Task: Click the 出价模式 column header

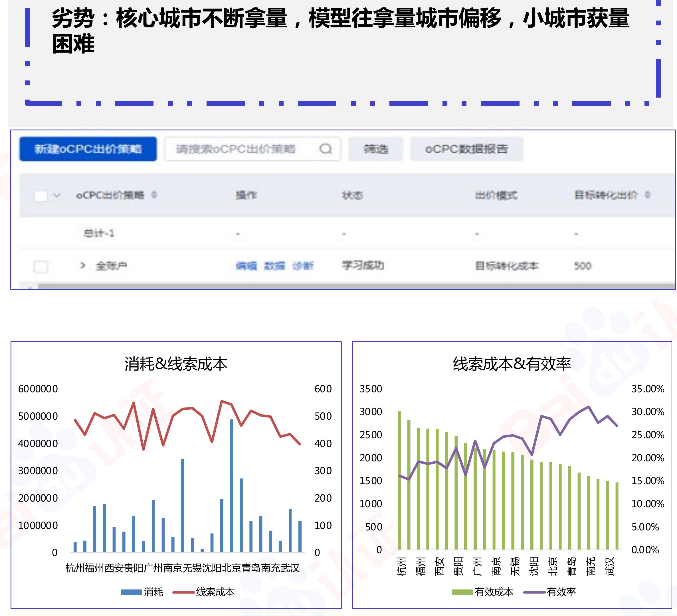Action: pos(496,195)
